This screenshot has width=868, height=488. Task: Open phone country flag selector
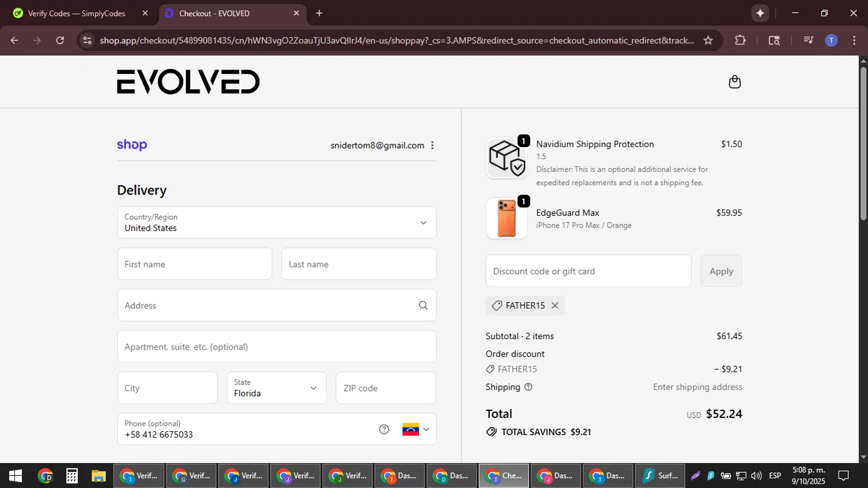tap(416, 429)
